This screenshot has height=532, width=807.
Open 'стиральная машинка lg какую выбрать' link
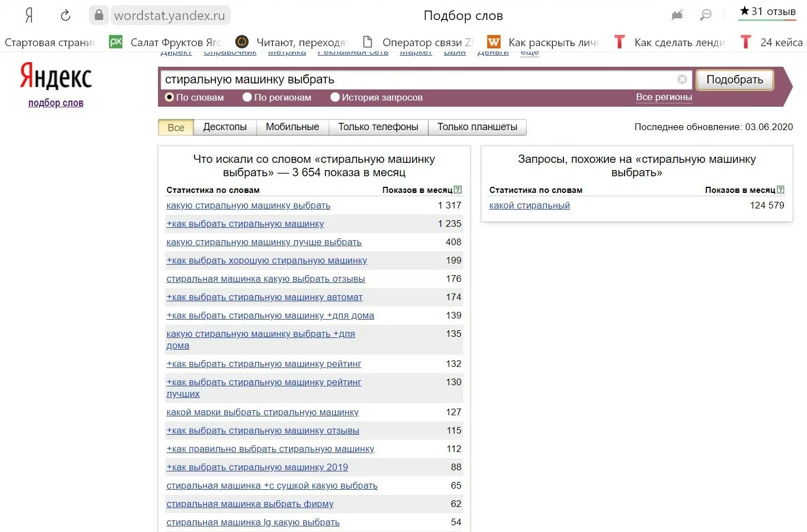pyautogui.click(x=253, y=522)
